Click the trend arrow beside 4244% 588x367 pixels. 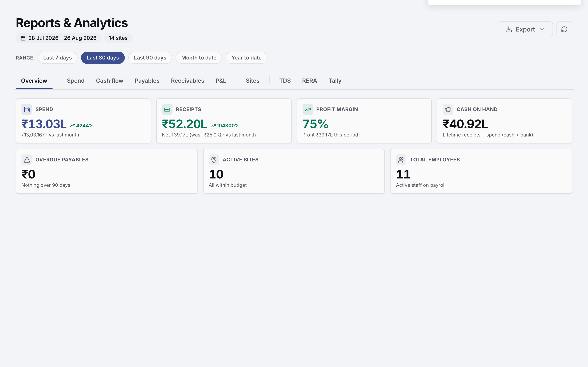73,126
